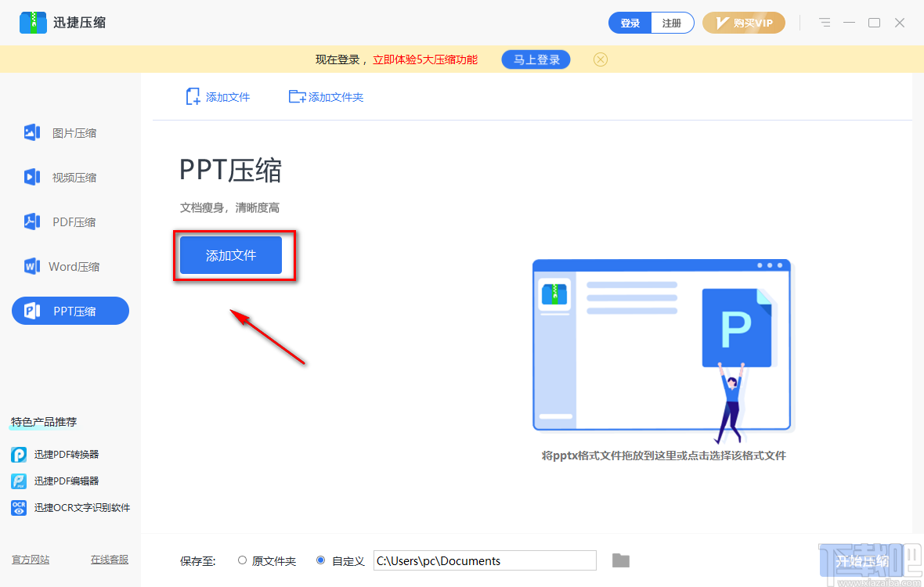Open the hamburger menu icon in title bar

(x=825, y=23)
